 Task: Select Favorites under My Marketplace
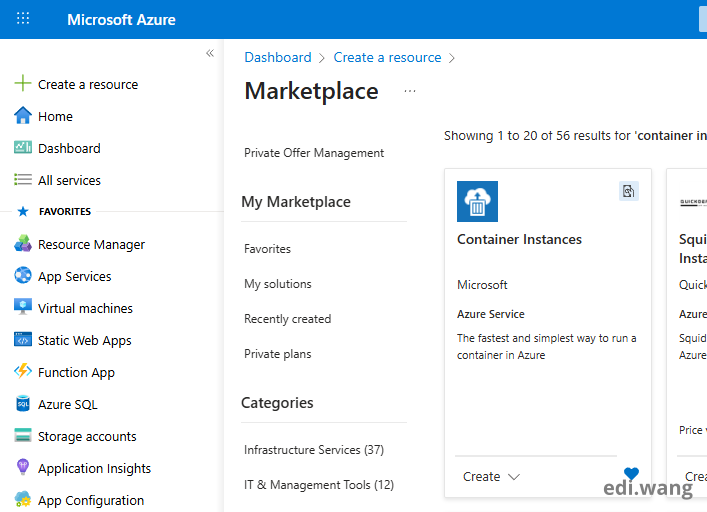point(267,249)
